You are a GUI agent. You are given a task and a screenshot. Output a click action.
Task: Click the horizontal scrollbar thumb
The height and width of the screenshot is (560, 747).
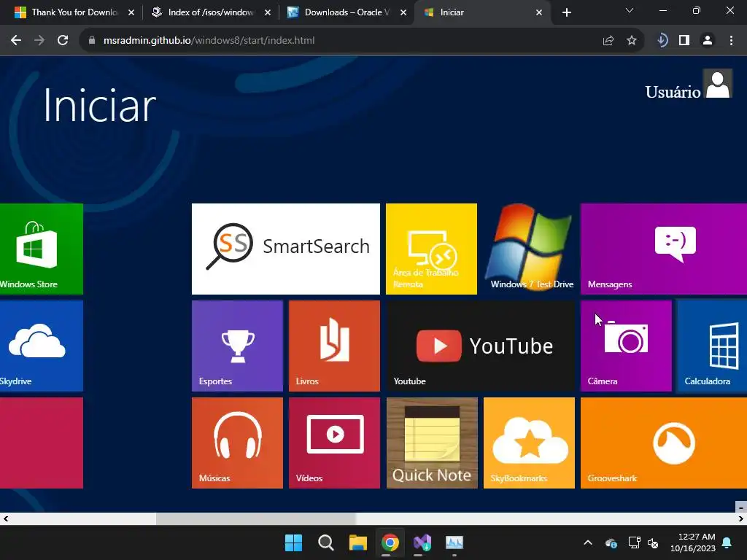coord(256,519)
